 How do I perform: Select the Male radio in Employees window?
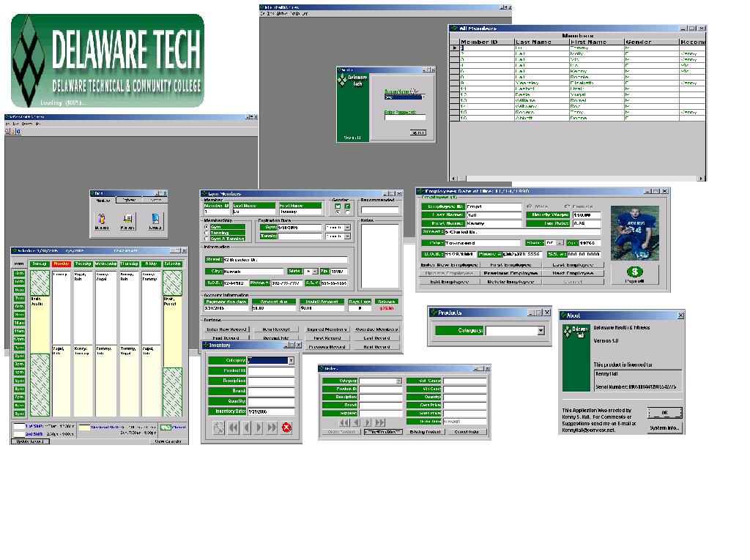(529, 206)
